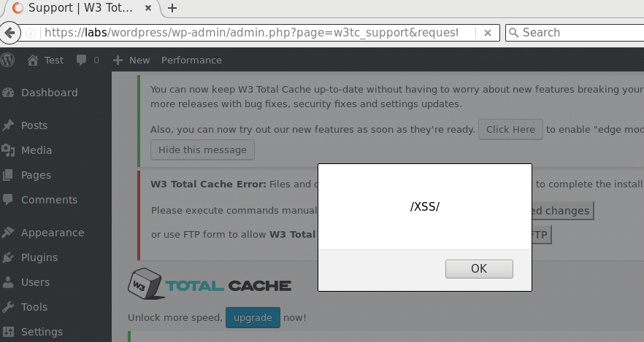Click the W3 Total Cache logo
Image resolution: width=644 pixels, height=342 pixels.
click(210, 284)
